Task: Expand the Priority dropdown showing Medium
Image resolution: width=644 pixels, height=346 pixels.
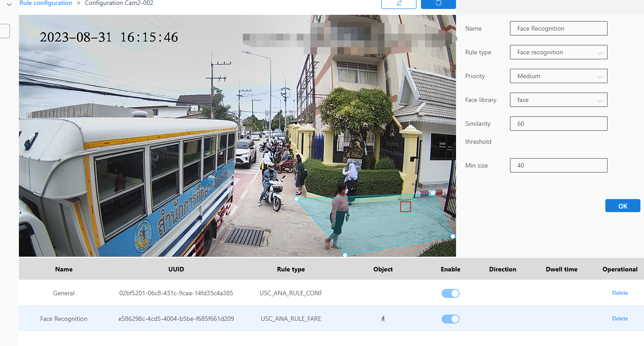Action: 559,76
